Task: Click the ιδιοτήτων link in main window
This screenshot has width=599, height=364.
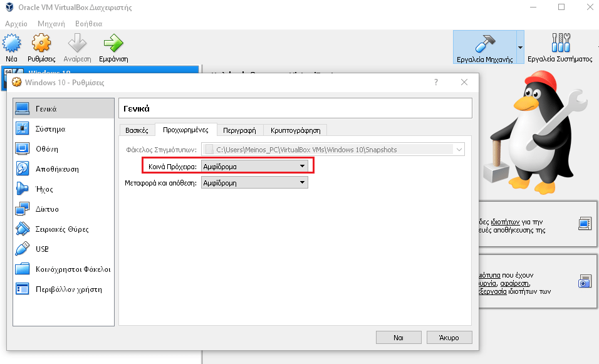Action: coord(505,222)
